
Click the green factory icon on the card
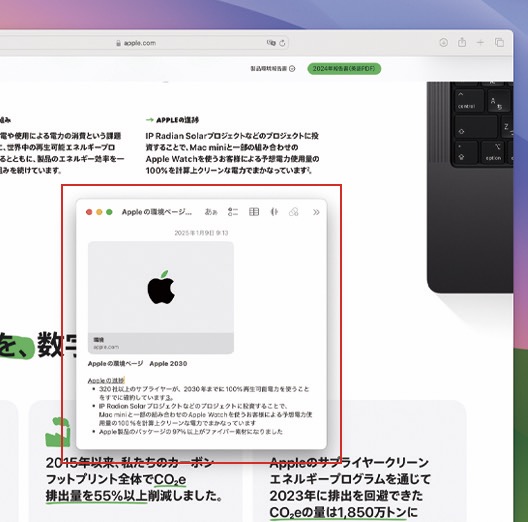pyautogui.click(x=58, y=432)
